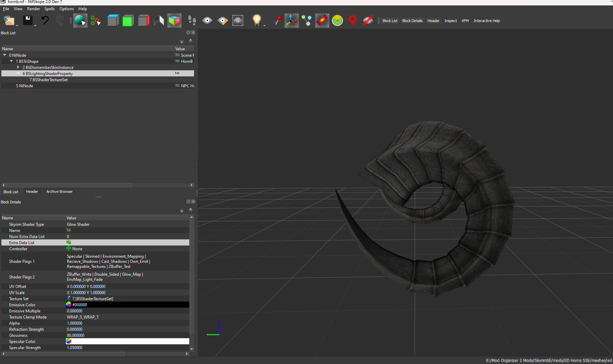Click the lightbulb lighting icon
The height and width of the screenshot is (364, 613).
[257, 21]
